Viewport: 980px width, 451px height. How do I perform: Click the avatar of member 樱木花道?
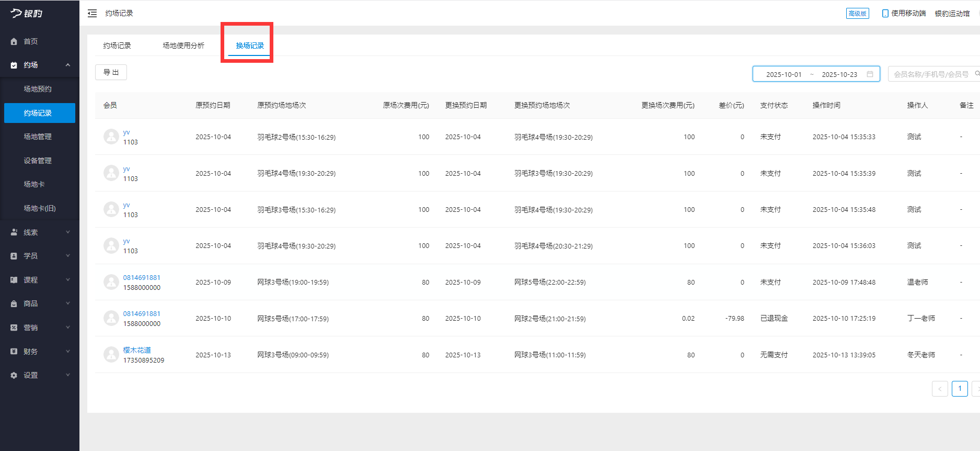coord(111,355)
